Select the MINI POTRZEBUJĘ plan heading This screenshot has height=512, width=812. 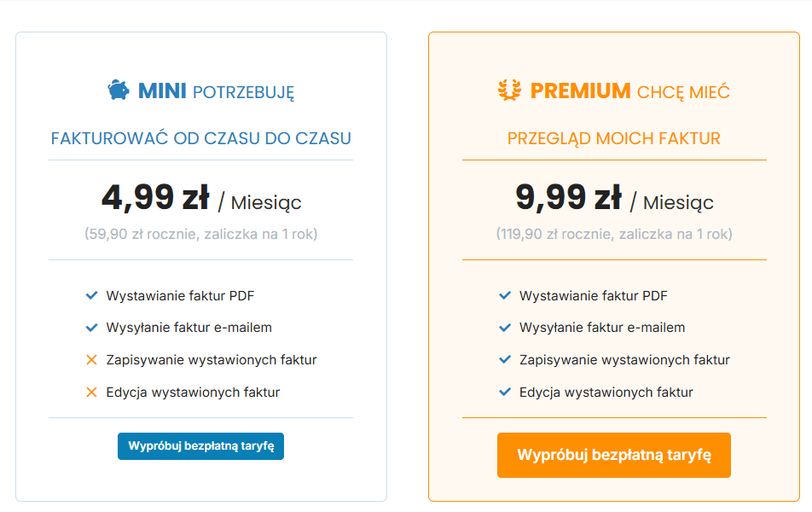click(x=216, y=91)
